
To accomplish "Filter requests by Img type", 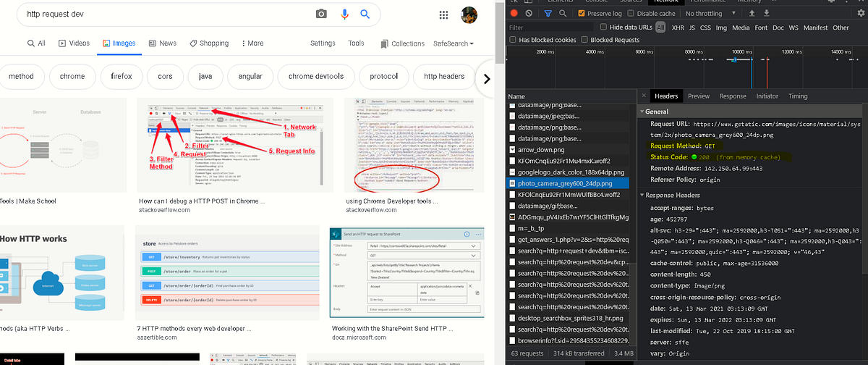I will pyautogui.click(x=722, y=28).
